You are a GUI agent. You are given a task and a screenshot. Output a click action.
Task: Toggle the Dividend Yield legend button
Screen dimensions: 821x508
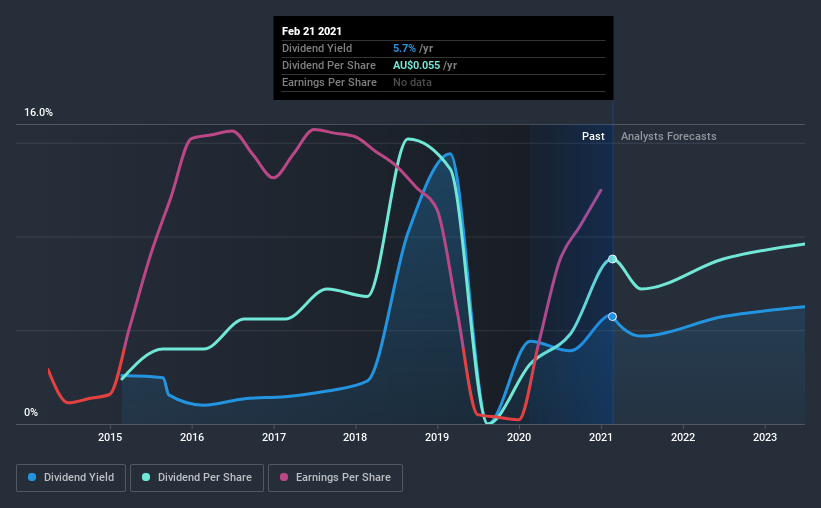[x=71, y=478]
